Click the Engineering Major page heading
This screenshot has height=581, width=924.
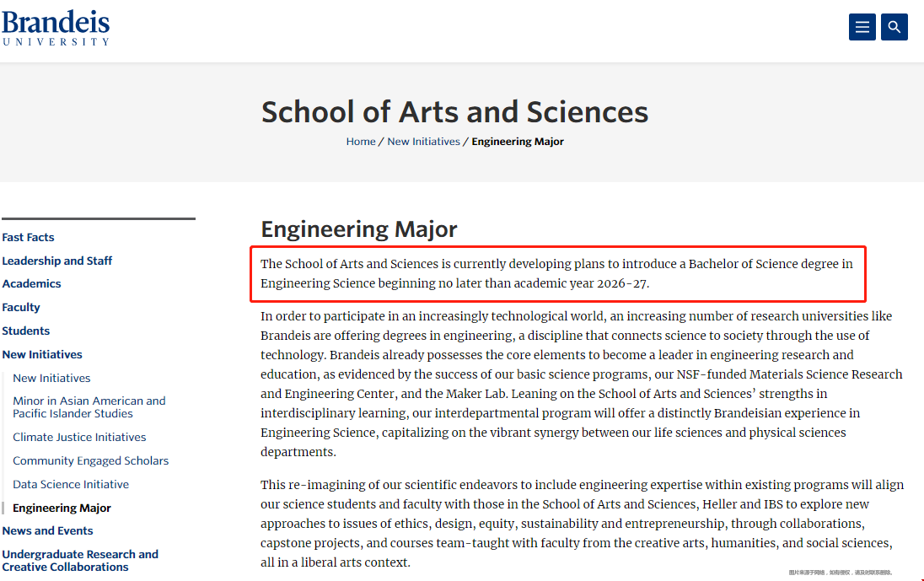click(359, 229)
